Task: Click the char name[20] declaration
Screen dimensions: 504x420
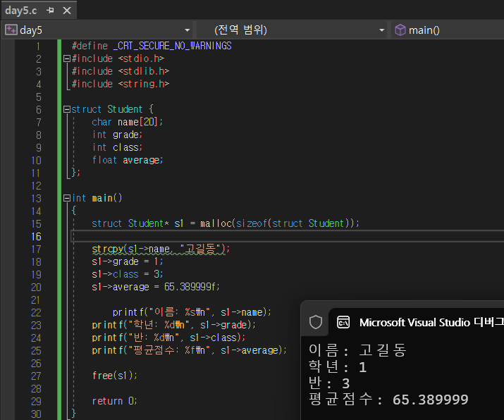Action: [128, 122]
